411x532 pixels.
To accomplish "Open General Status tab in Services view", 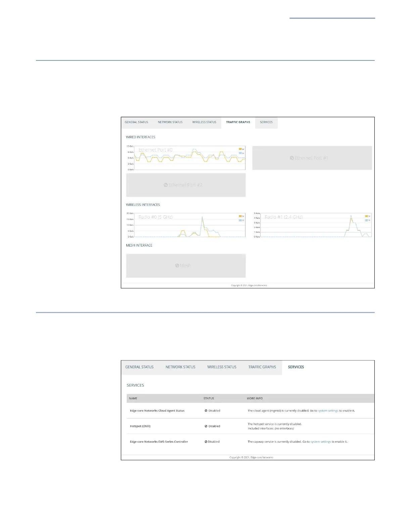I will tap(139, 367).
